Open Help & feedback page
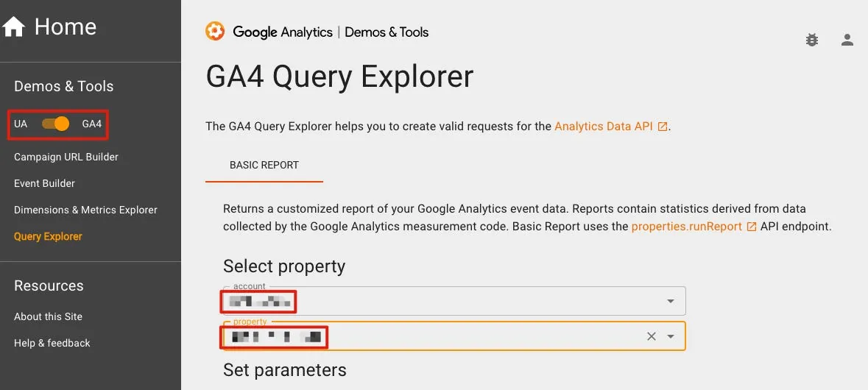The image size is (868, 390). (52, 343)
